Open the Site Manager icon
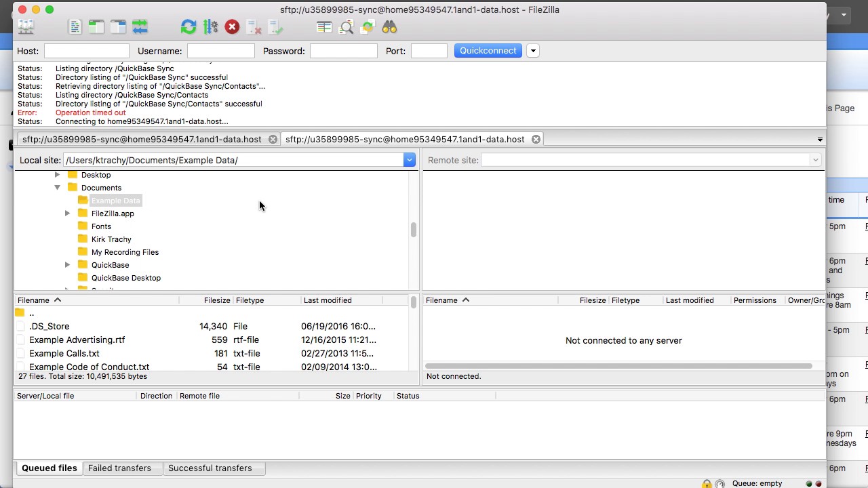The width and height of the screenshot is (868, 488). tap(26, 27)
